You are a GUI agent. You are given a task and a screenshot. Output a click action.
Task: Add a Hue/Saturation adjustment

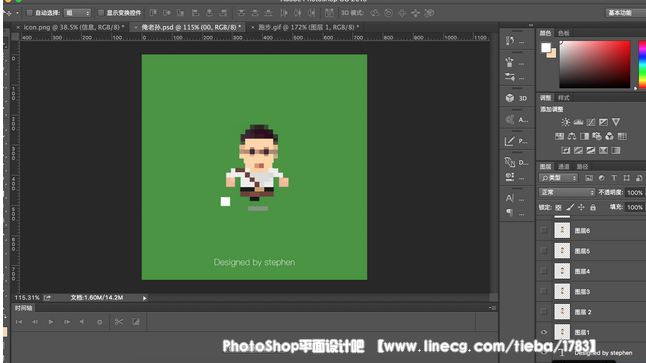click(559, 136)
